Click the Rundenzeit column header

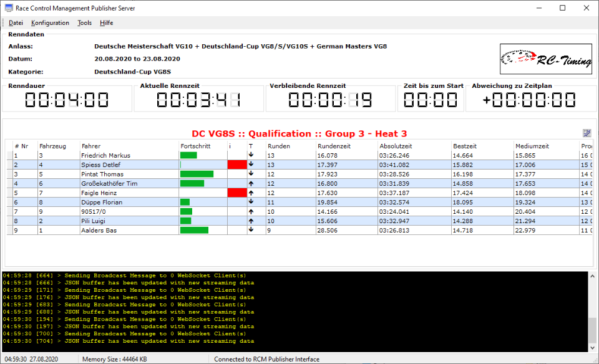click(334, 146)
